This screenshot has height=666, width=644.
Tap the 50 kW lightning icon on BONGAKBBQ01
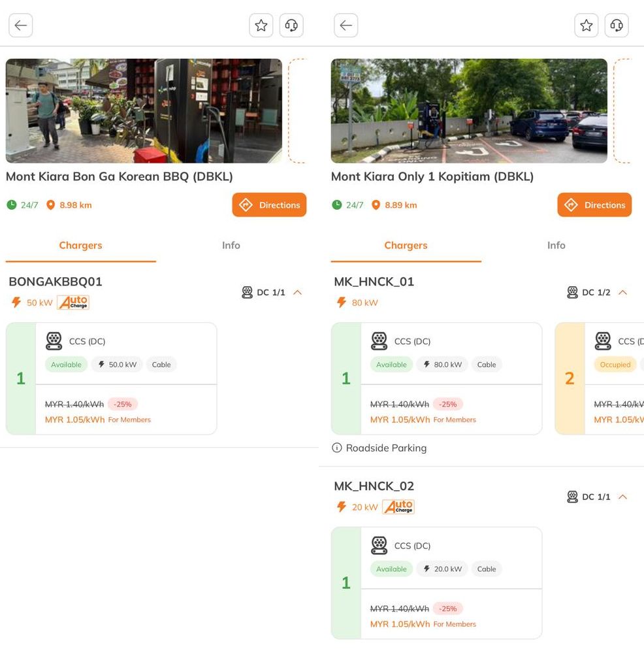pos(16,303)
